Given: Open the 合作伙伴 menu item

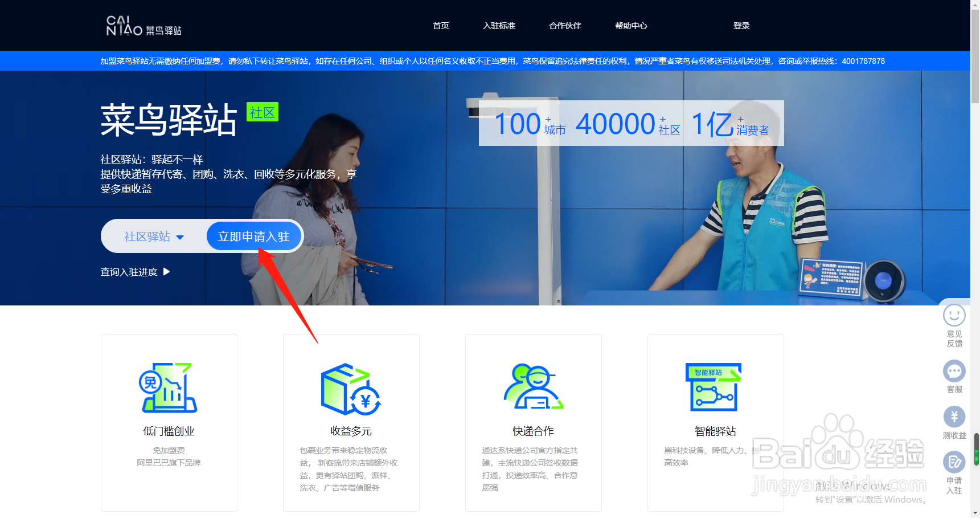Looking at the screenshot, I should click(565, 26).
